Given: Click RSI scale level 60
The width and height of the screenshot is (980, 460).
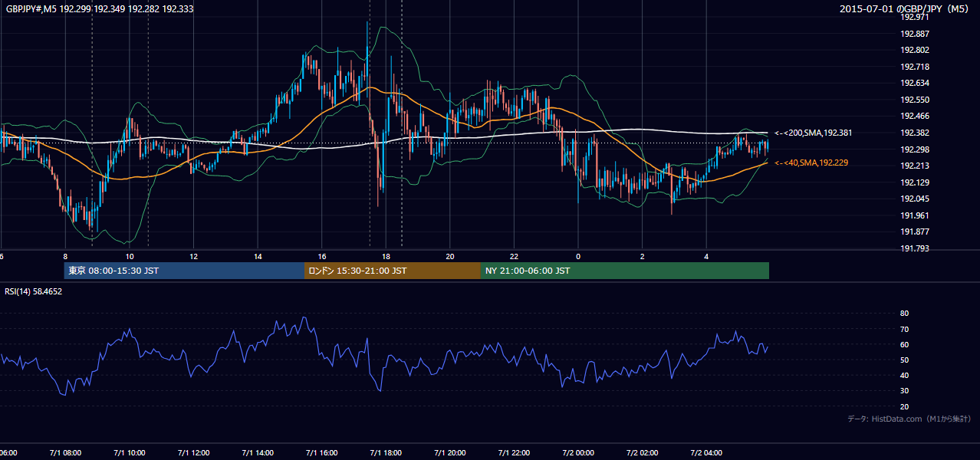Looking at the screenshot, I should [x=904, y=344].
